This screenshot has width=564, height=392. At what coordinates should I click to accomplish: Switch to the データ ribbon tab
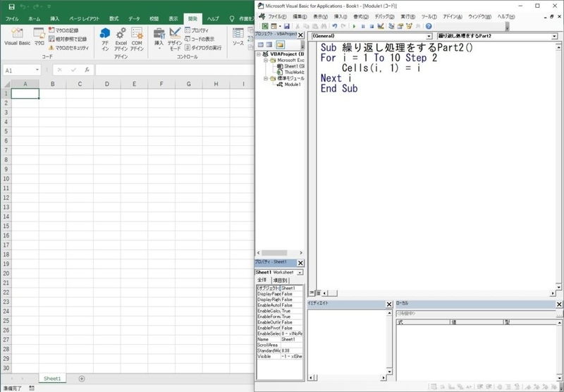[x=134, y=19]
